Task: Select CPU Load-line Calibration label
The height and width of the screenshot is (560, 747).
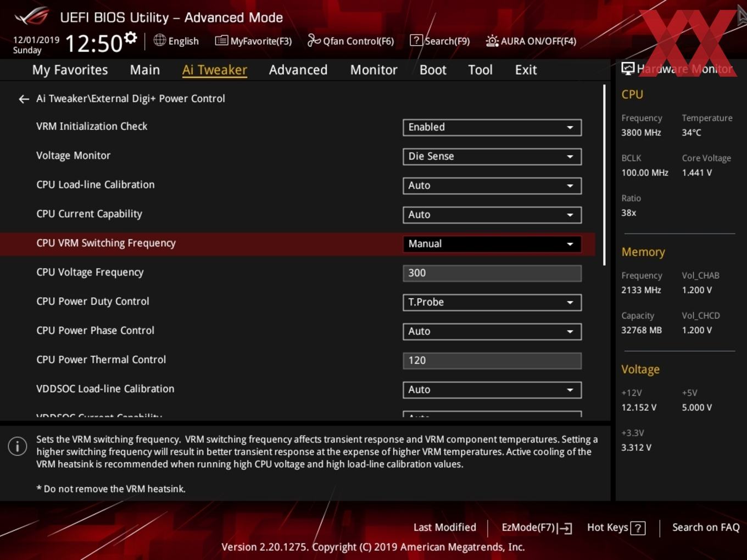Action: [x=96, y=184]
